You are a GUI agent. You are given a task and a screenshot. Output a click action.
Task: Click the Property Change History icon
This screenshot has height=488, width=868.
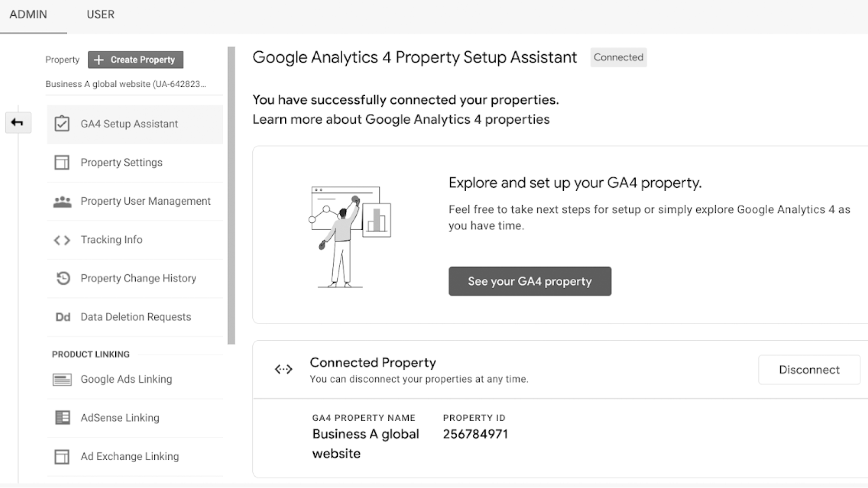(62, 278)
